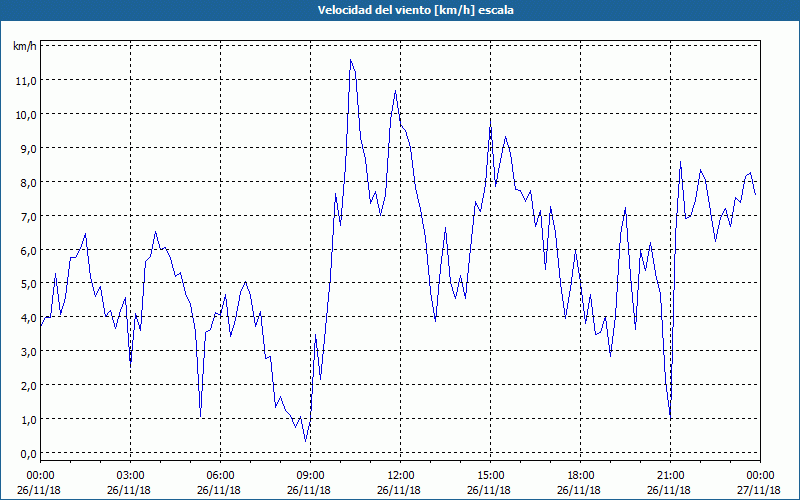Click the "2,0" y-axis label

pyautogui.click(x=29, y=385)
